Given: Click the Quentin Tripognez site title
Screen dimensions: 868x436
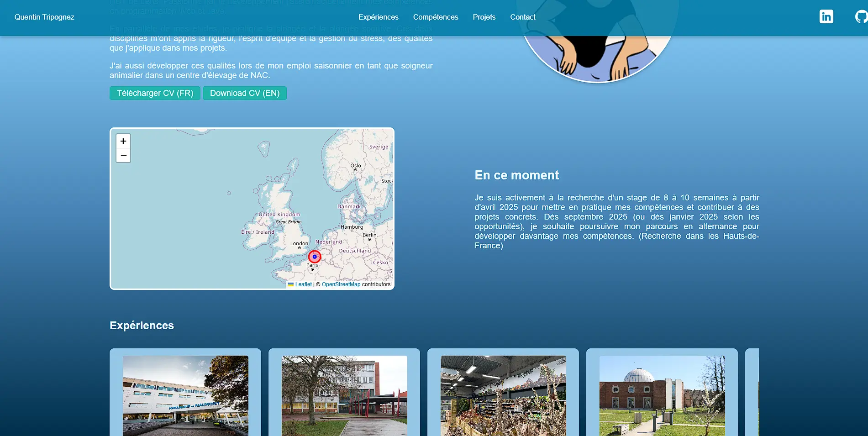Looking at the screenshot, I should [x=44, y=17].
